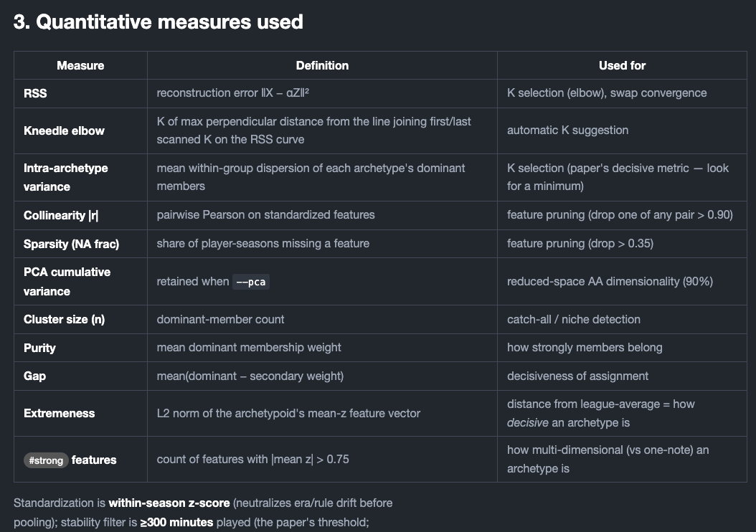The height and width of the screenshot is (532, 756).
Task: Click the "Measure" column header
Action: coord(80,65)
